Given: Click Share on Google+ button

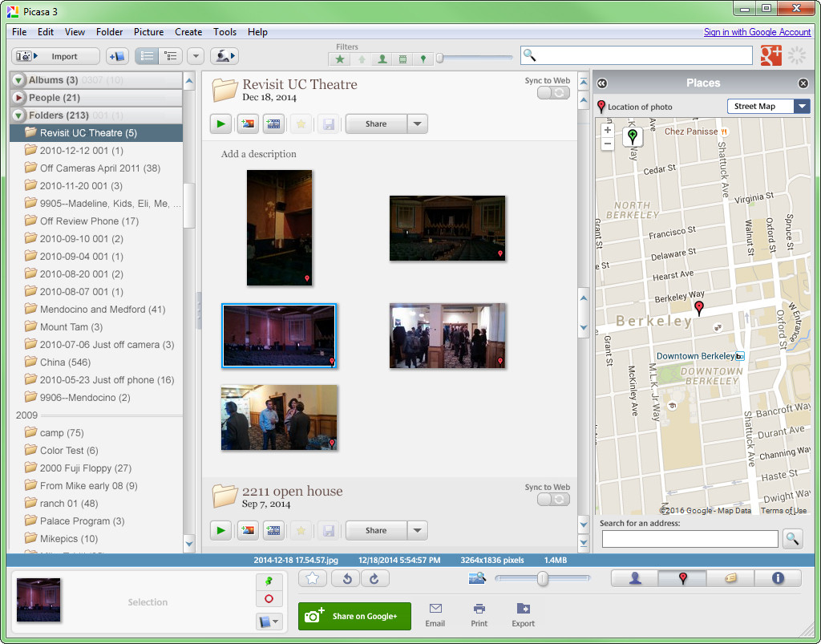Looking at the screenshot, I should [354, 616].
